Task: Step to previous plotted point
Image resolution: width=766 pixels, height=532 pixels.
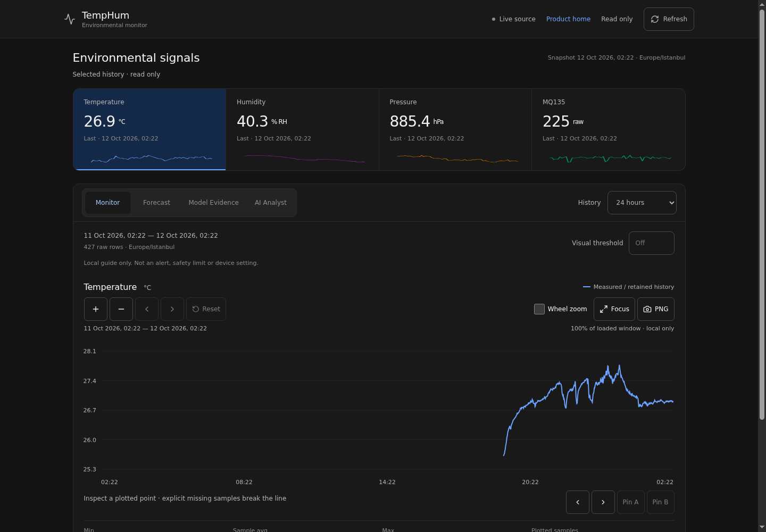Action: 578,502
